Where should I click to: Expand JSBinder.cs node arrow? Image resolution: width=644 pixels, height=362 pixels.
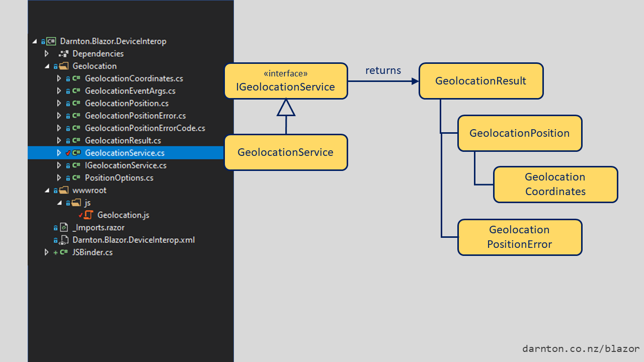pyautogui.click(x=47, y=252)
